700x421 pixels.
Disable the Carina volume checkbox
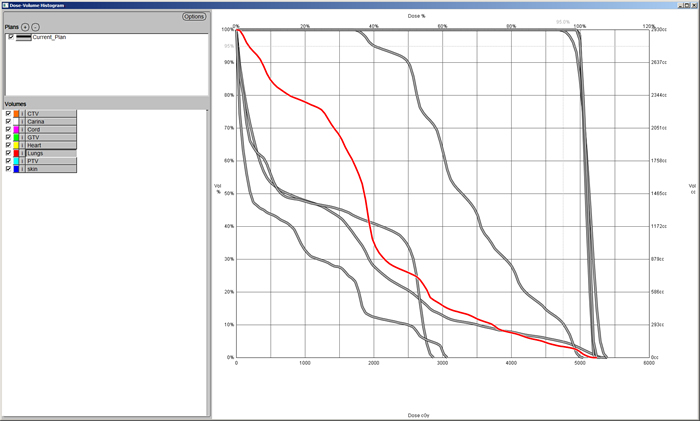coord(9,122)
